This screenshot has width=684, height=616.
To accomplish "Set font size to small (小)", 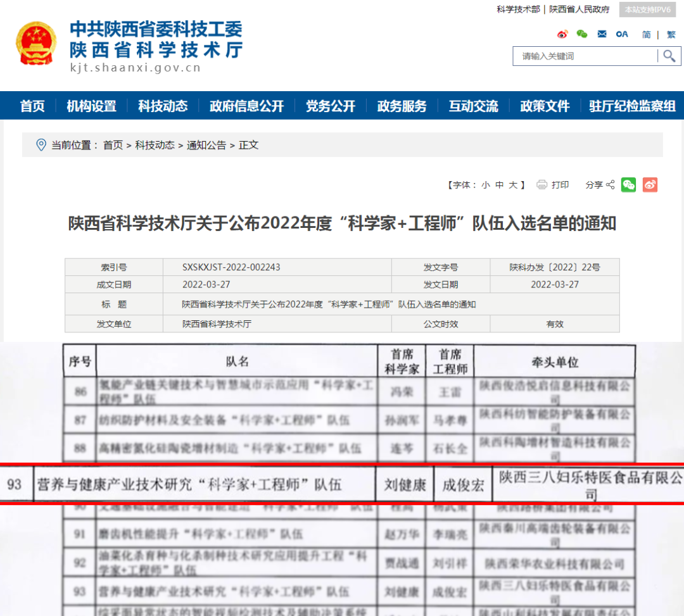I will 485,185.
